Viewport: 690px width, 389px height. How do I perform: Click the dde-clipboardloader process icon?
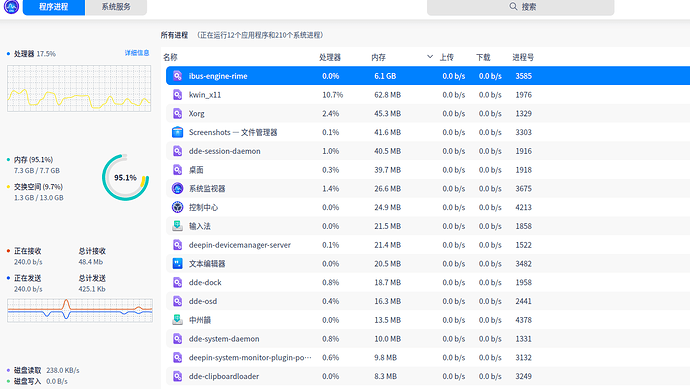[x=177, y=376]
